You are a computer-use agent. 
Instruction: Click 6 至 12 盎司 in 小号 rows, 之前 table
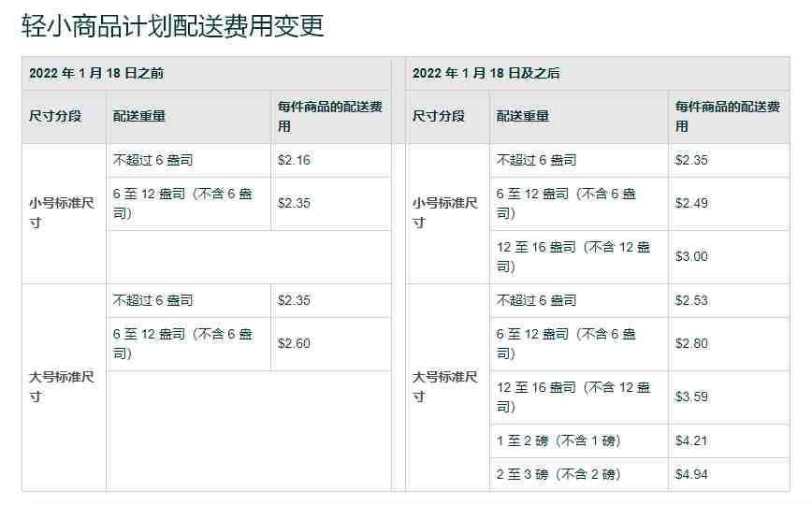tap(182, 204)
